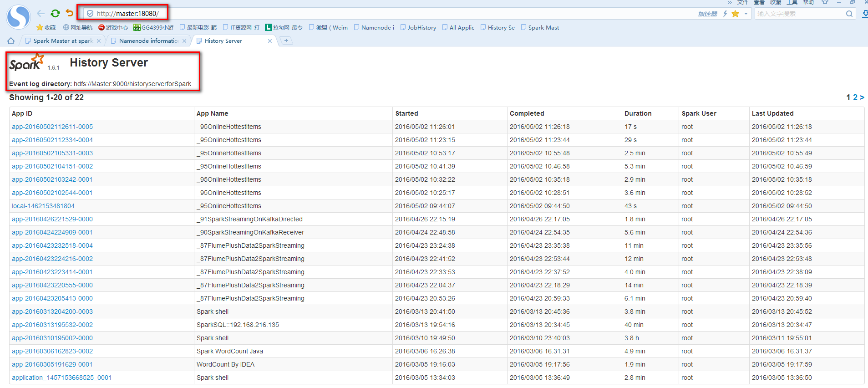Open the All Applic bookmark
Image resolution: width=868 pixels, height=388 pixels.
pos(458,28)
